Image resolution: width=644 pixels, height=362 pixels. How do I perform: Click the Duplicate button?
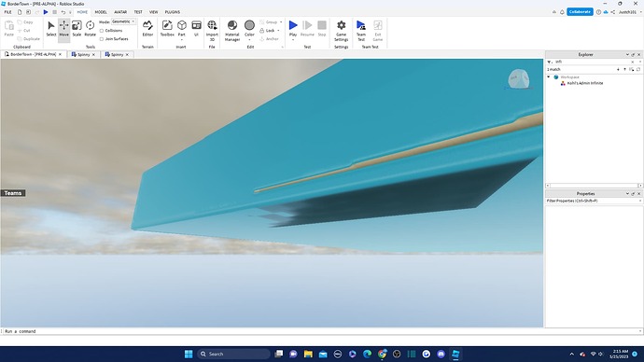pyautogui.click(x=29, y=38)
